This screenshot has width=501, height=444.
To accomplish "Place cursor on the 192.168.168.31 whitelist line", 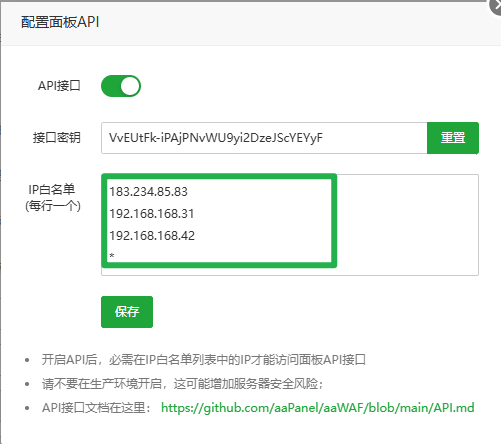I will pyautogui.click(x=152, y=214).
